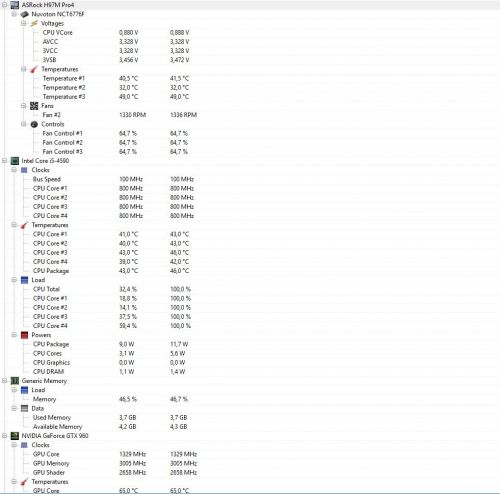
Task: Collapse the Generic Memory node
Action: 5,381
